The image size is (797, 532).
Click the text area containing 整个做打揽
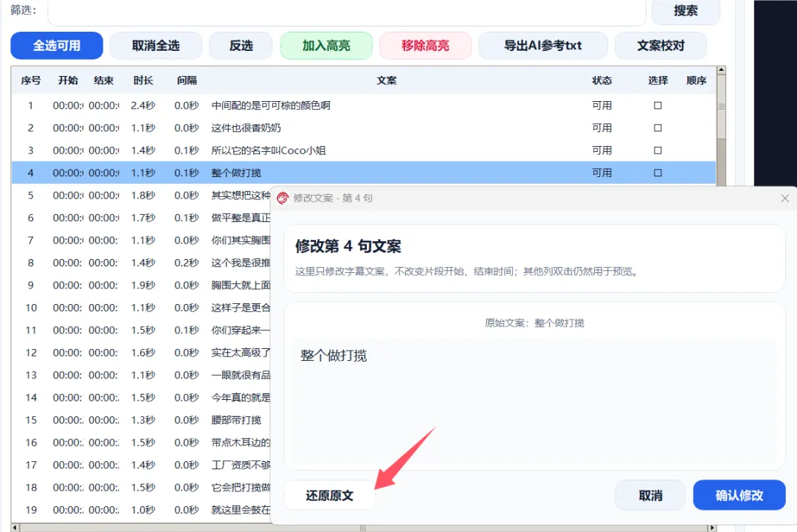(x=535, y=401)
